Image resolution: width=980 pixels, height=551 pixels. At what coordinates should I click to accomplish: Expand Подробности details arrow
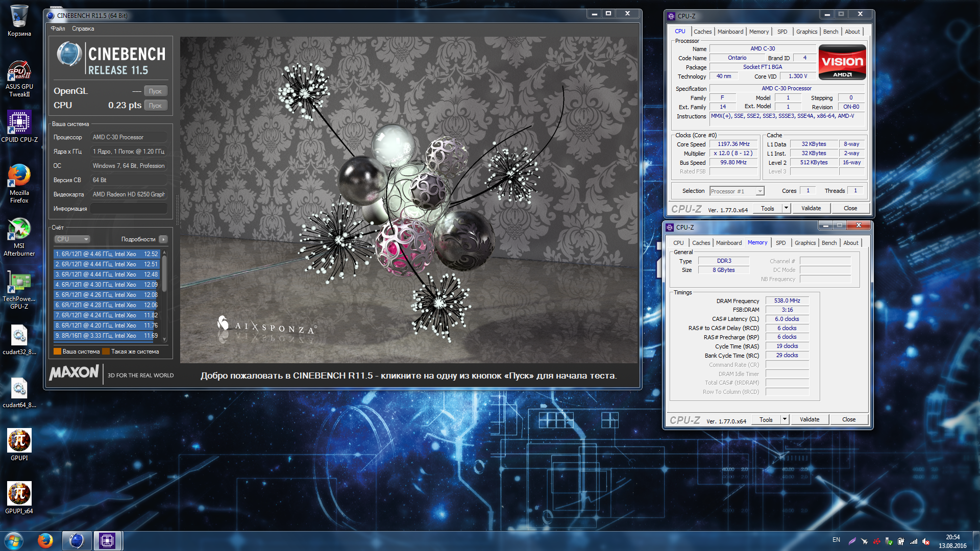click(x=163, y=239)
